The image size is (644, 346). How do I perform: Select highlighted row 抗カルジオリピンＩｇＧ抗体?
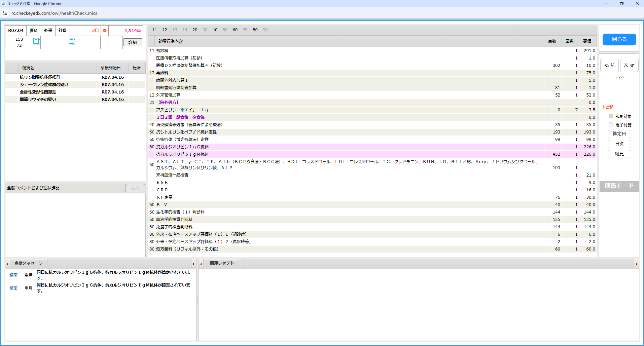372,147
